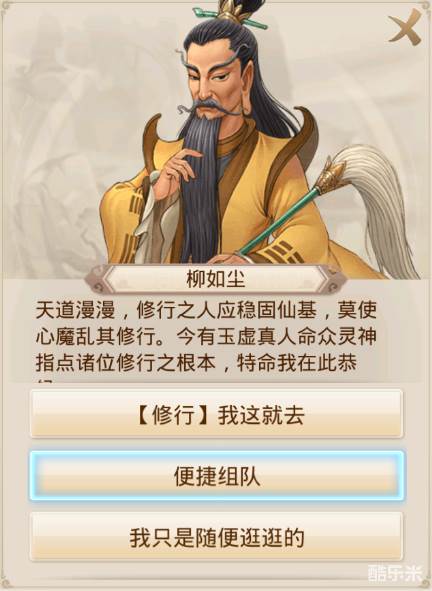Click the 酷乐米 watermark logo
Screen dimensions: 432x591
tap(396, 573)
